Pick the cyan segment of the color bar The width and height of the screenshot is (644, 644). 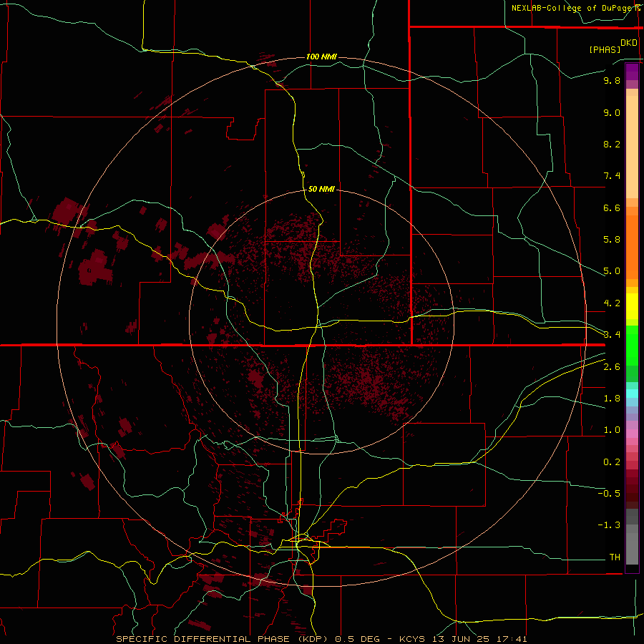[632, 393]
